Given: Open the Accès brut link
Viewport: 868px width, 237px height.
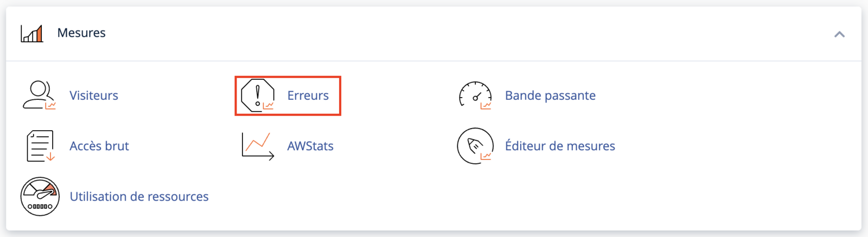Looking at the screenshot, I should [x=99, y=146].
